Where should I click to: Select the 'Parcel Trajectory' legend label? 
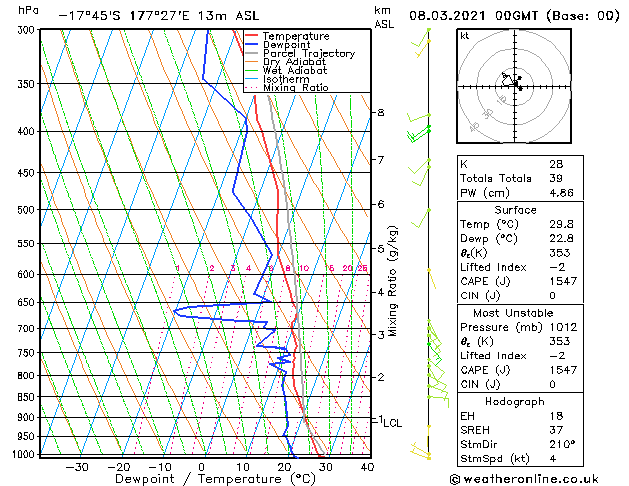[309, 53]
